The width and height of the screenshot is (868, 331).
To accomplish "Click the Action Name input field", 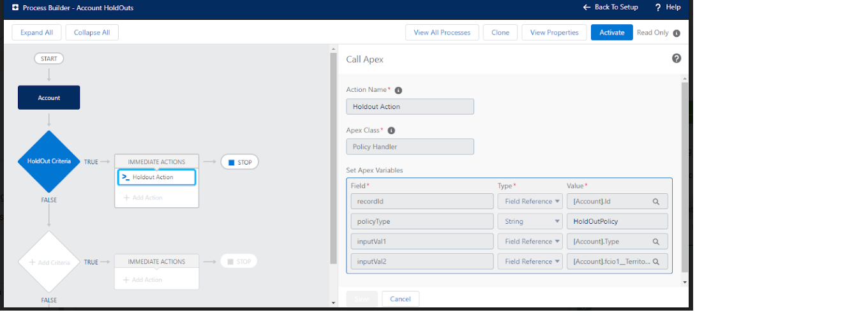I will click(410, 107).
